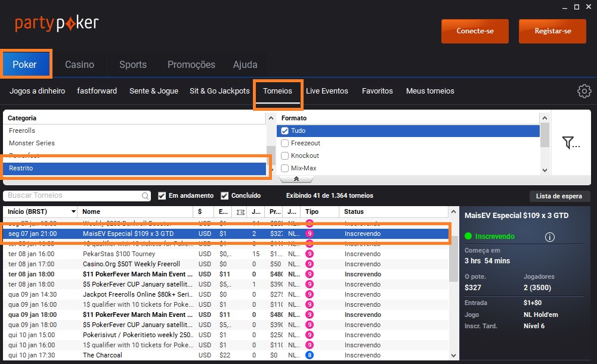Image resolution: width=597 pixels, height=364 pixels.
Task: Click Formato list scroll down arrow
Action: [x=545, y=170]
